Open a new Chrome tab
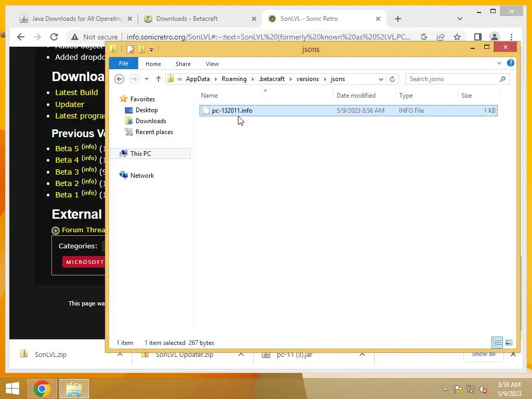 [x=398, y=19]
